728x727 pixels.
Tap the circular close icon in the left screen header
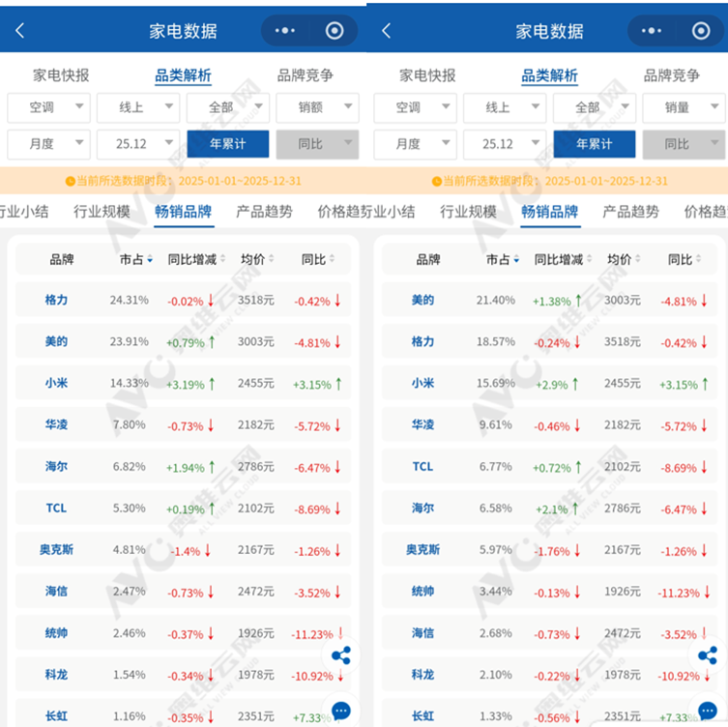tap(335, 31)
